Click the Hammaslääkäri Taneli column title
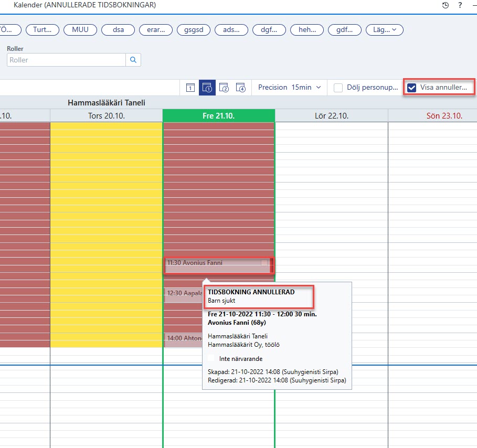The image size is (477, 448). pos(107,103)
